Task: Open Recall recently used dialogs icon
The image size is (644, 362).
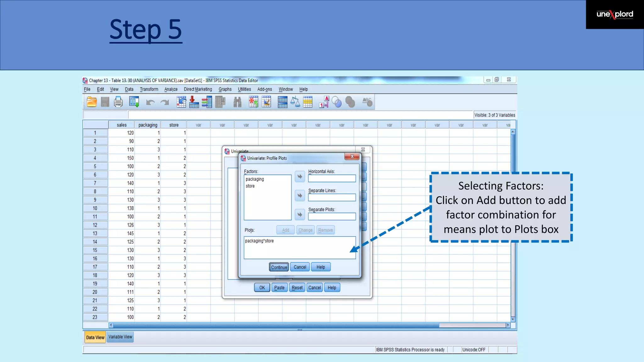Action: point(134,102)
